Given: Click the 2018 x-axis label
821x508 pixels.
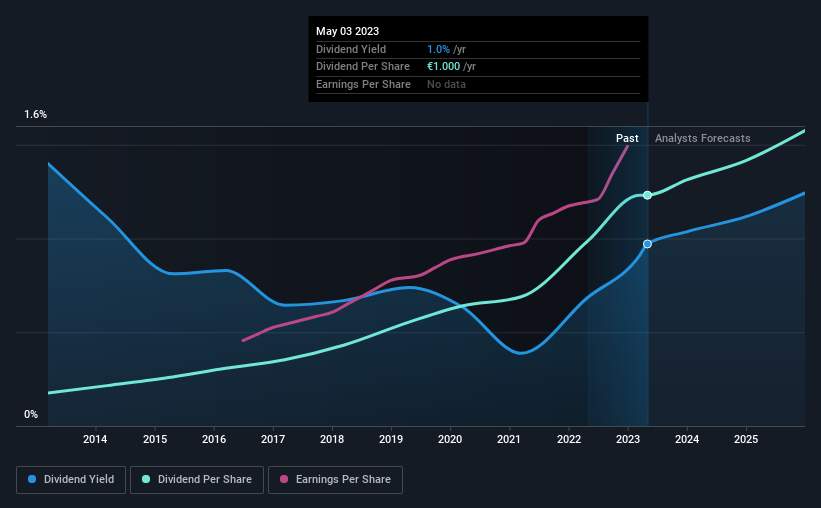Looking at the screenshot, I should [332, 439].
